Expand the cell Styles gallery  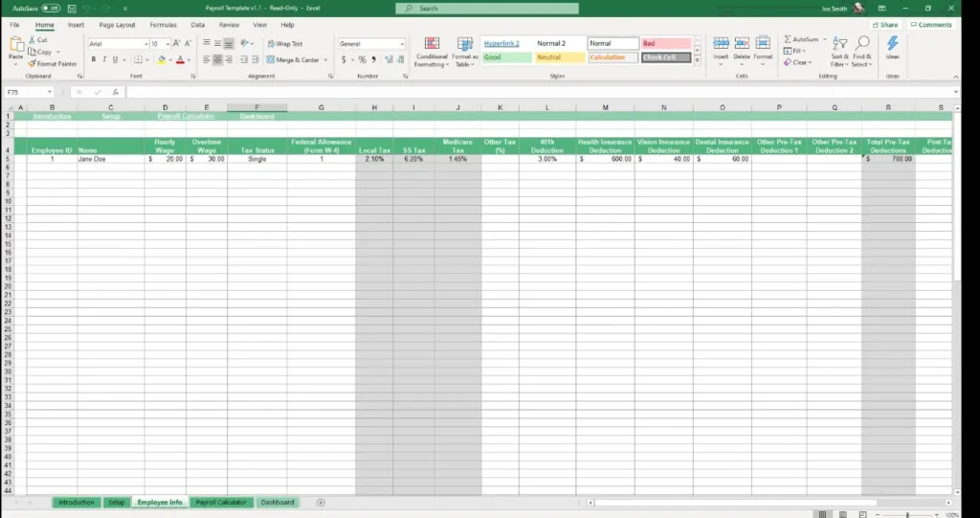[698, 60]
